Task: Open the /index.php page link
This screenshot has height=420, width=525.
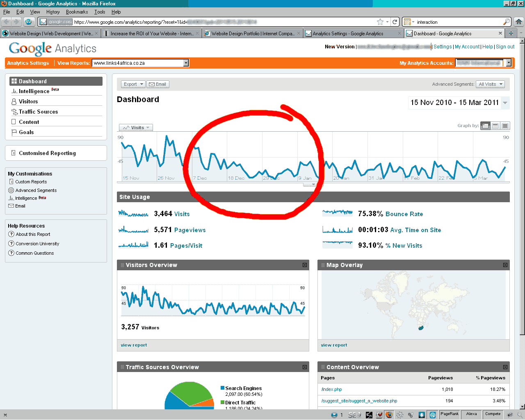Action: click(x=331, y=389)
